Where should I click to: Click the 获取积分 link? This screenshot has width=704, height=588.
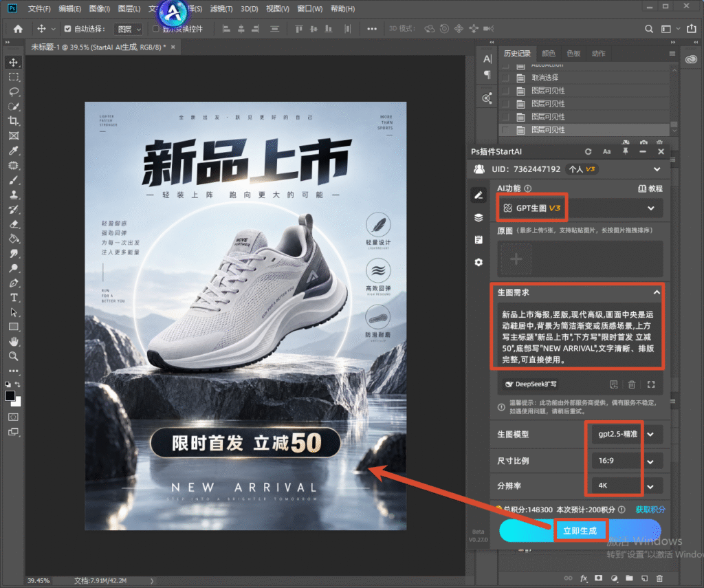[650, 510]
